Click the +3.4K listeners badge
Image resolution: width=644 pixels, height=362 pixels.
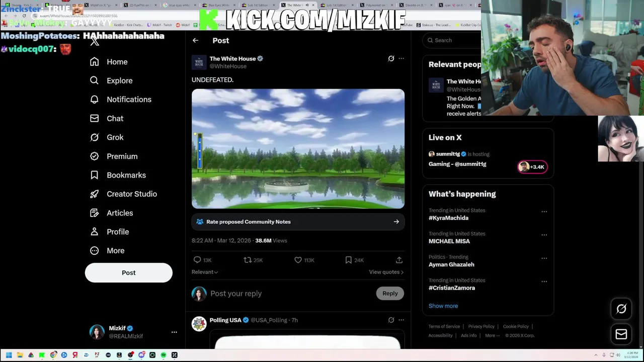click(532, 167)
